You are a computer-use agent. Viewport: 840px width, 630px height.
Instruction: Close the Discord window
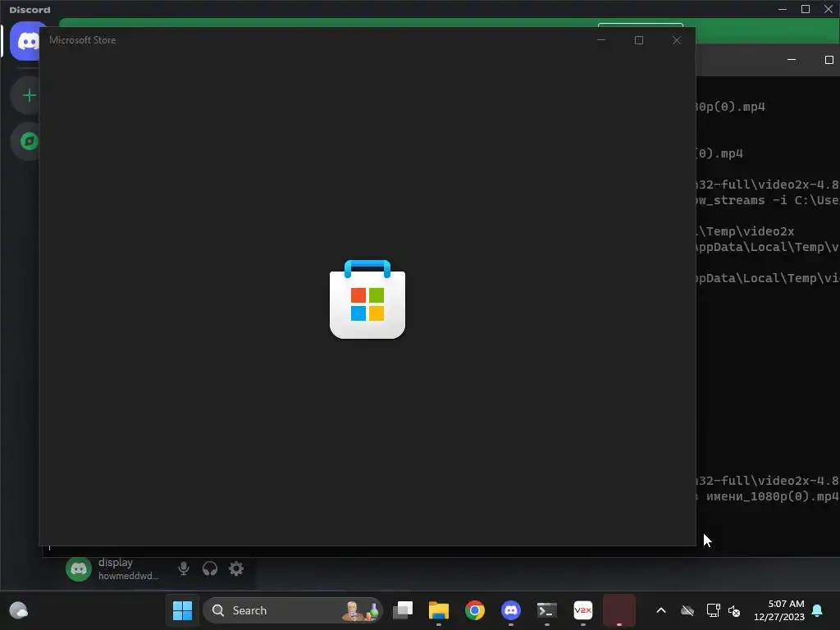pos(829,9)
